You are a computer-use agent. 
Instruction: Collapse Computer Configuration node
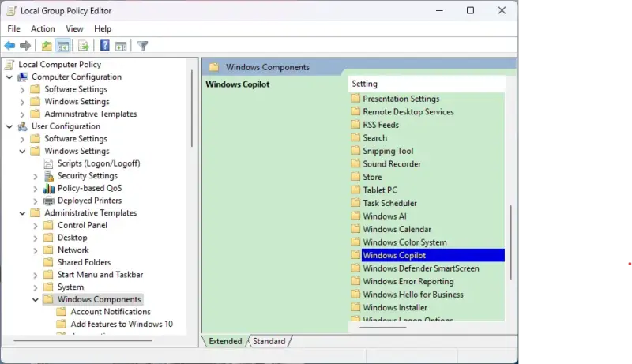coord(9,77)
